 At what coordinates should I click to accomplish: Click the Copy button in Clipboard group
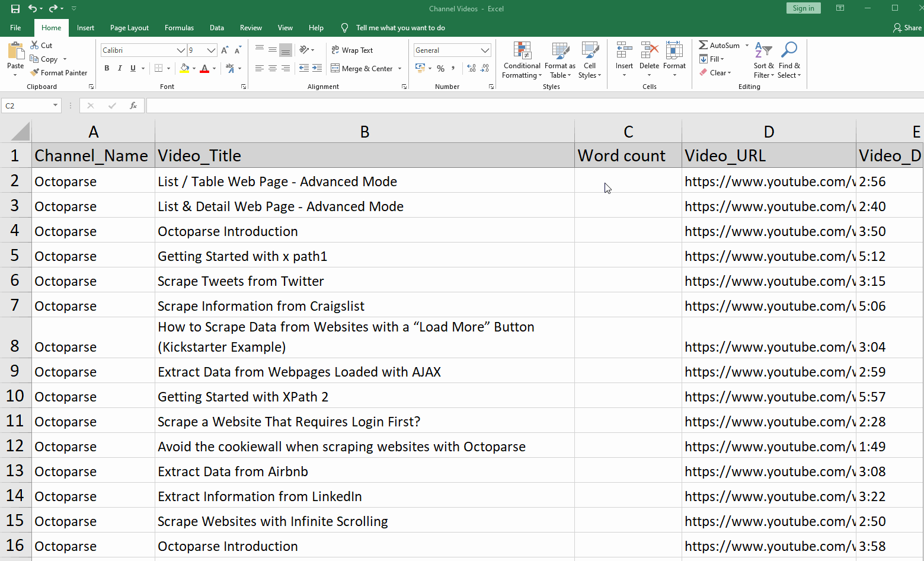(44, 59)
